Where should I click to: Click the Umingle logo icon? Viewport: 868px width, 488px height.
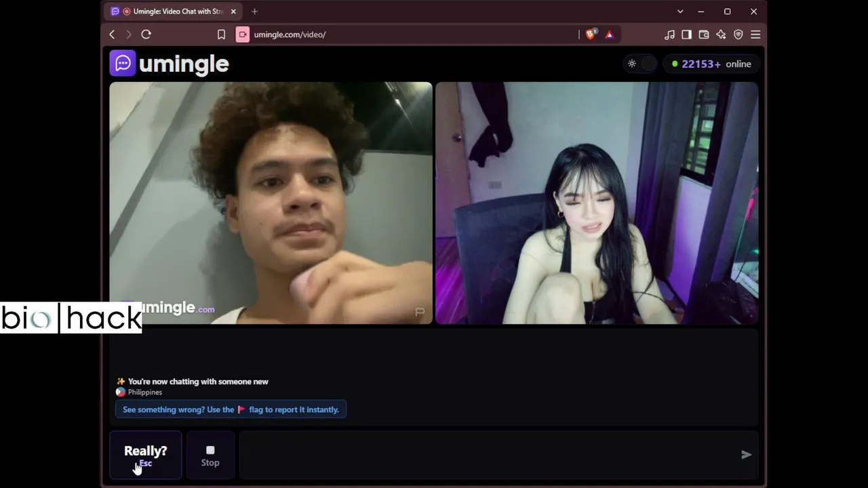(x=123, y=64)
